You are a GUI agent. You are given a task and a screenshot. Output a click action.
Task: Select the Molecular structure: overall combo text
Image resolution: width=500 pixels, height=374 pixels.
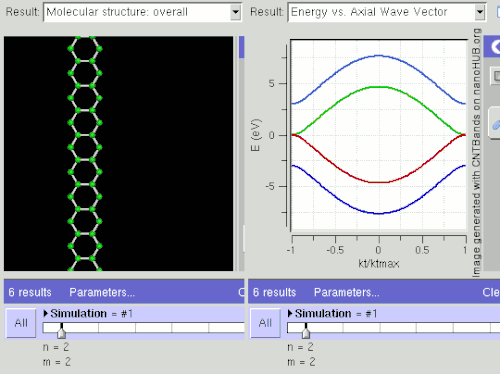(x=117, y=12)
